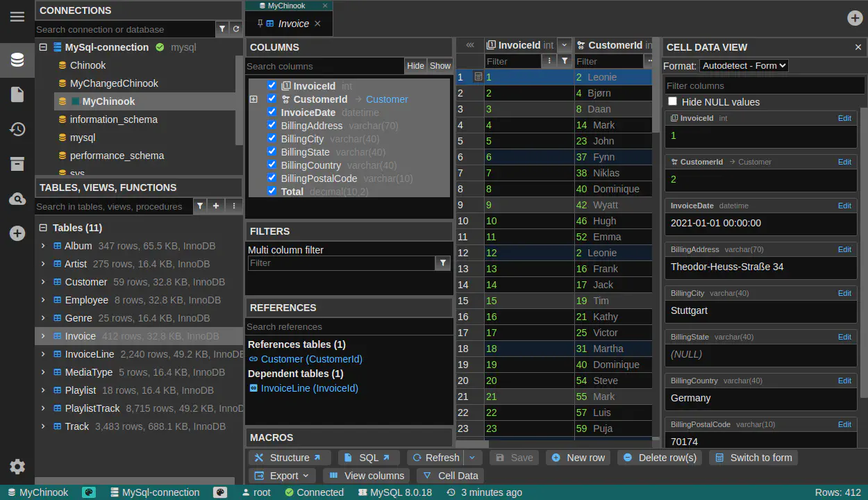Refresh the connections list
868x500 pixels.
(x=236, y=29)
